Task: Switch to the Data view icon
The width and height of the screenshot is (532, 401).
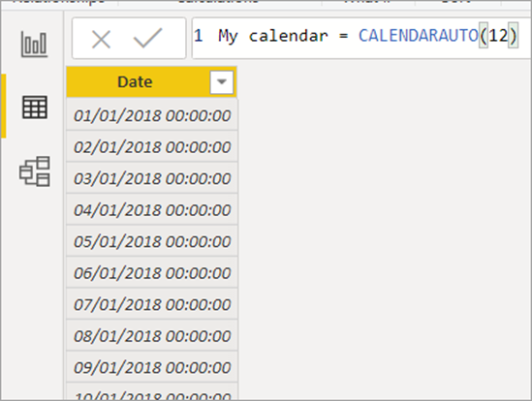Action: 35,108
